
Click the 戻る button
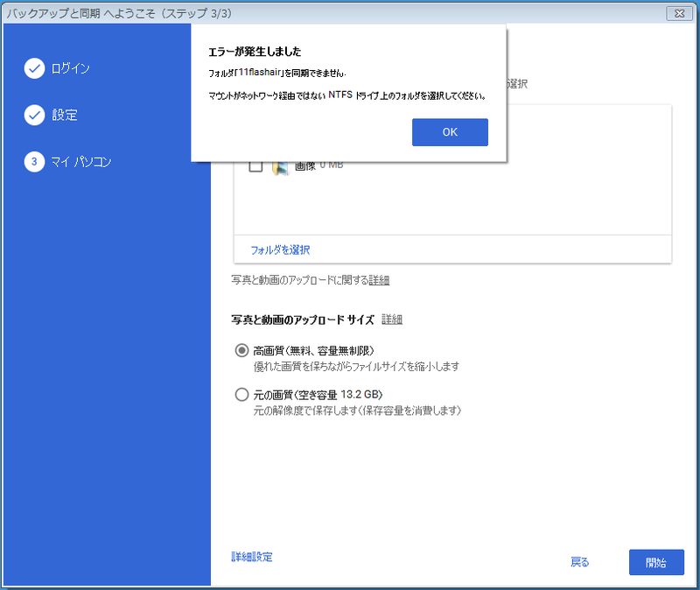pos(579,562)
